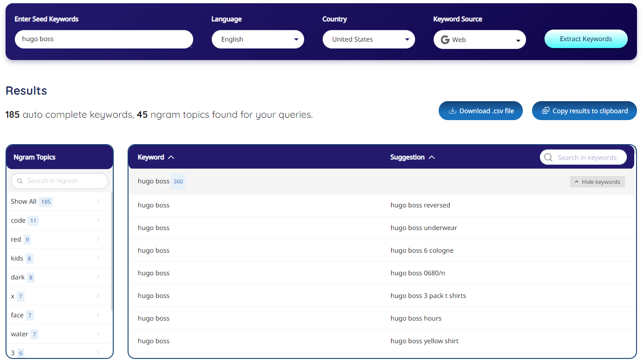The image size is (643, 364).
Task: Click the Ngram Topics panel header
Action: click(60, 157)
